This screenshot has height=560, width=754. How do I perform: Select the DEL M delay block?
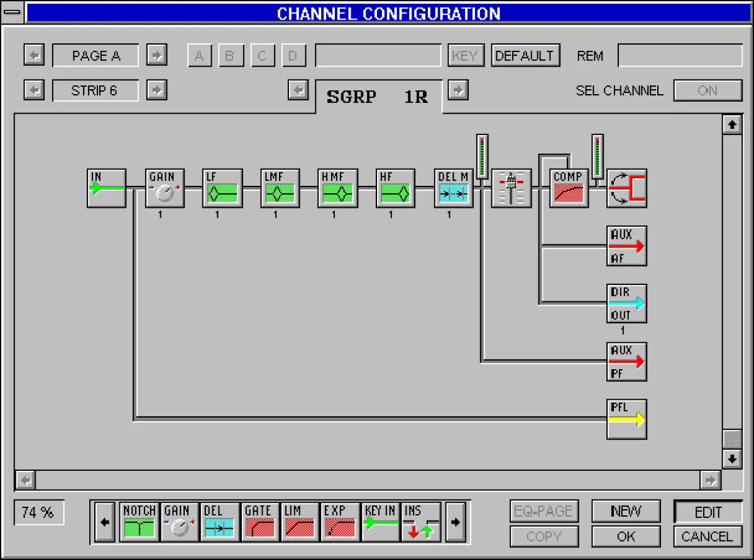454,188
